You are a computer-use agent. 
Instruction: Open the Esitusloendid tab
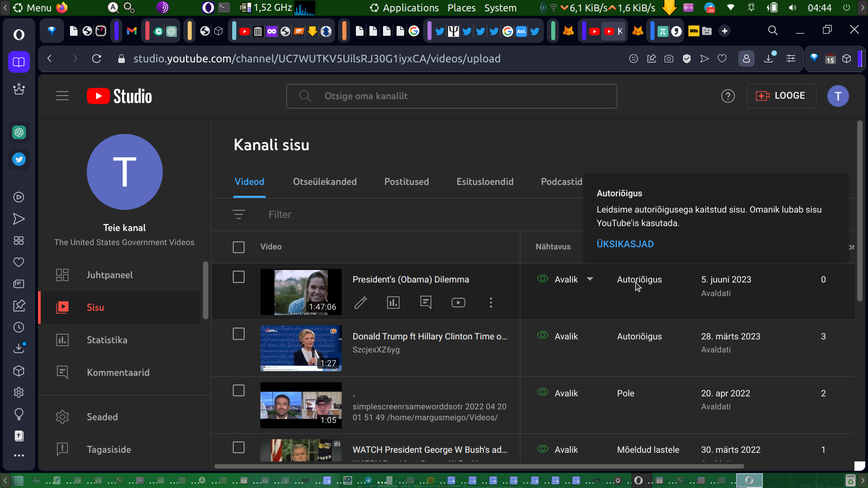485,182
